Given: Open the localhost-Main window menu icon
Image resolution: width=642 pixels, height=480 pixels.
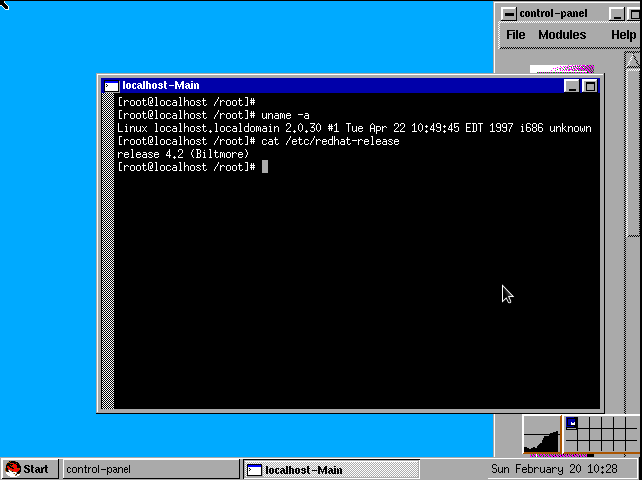Looking at the screenshot, I should click(110, 86).
